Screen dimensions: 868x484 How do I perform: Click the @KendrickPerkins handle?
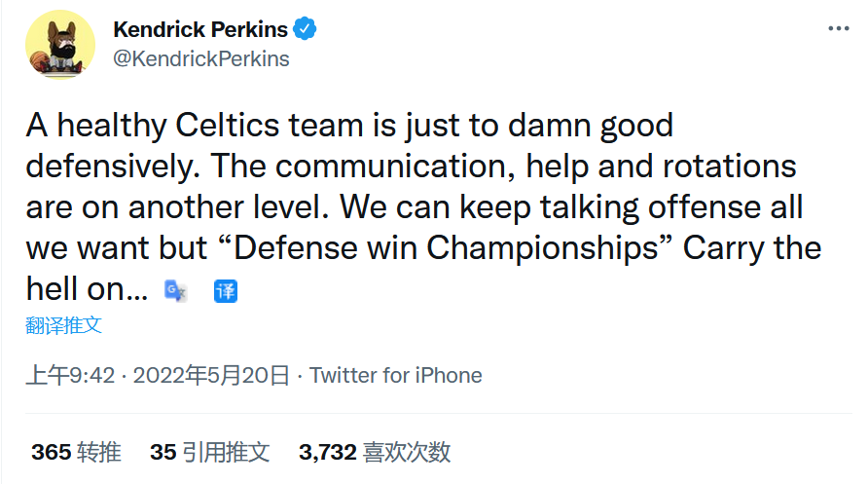(x=201, y=58)
